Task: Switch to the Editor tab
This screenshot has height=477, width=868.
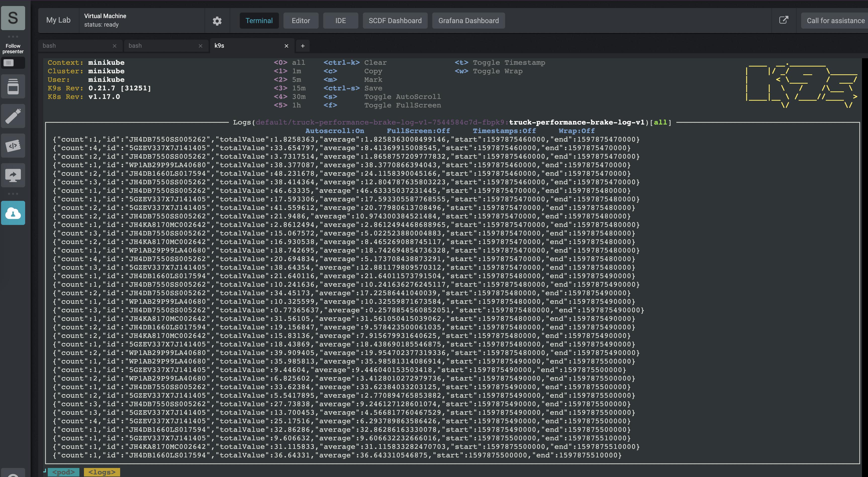Action: [x=301, y=21]
